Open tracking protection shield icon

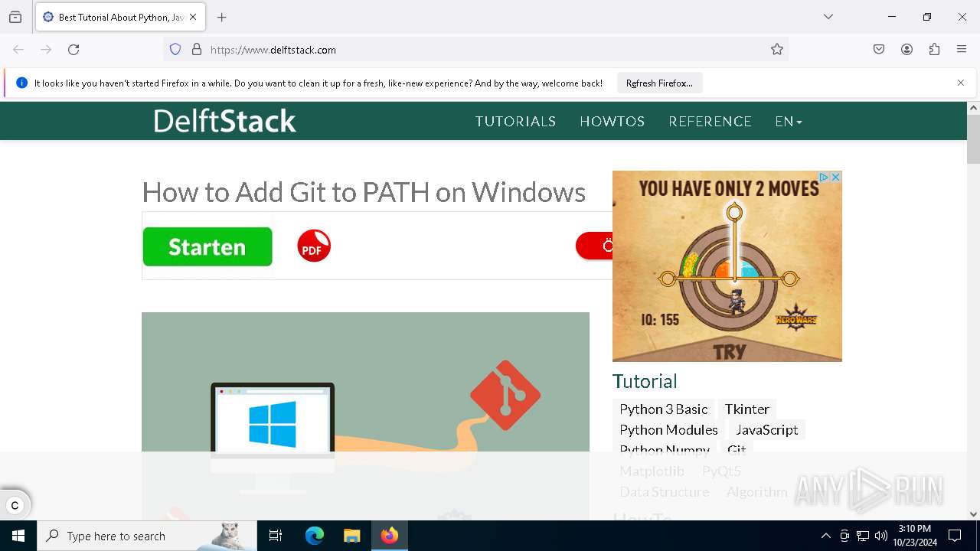(175, 50)
